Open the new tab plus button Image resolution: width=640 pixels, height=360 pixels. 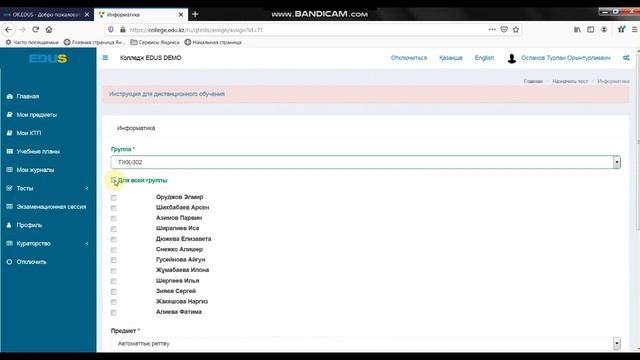tap(195, 14)
